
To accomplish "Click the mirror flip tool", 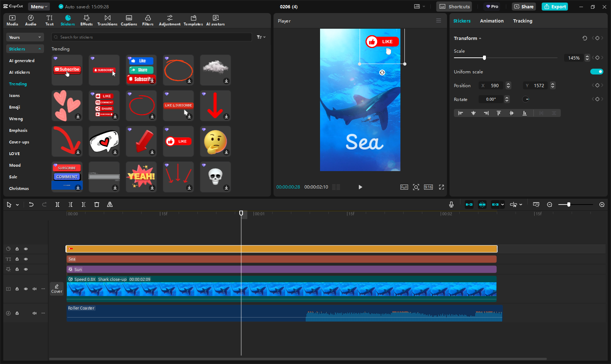I will click(110, 205).
